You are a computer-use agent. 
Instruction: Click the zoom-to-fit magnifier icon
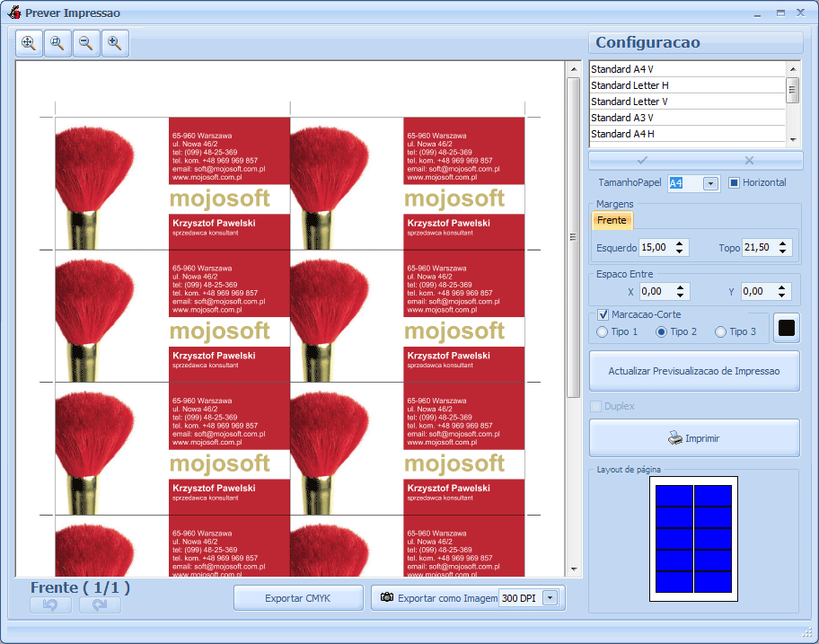pyautogui.click(x=29, y=43)
